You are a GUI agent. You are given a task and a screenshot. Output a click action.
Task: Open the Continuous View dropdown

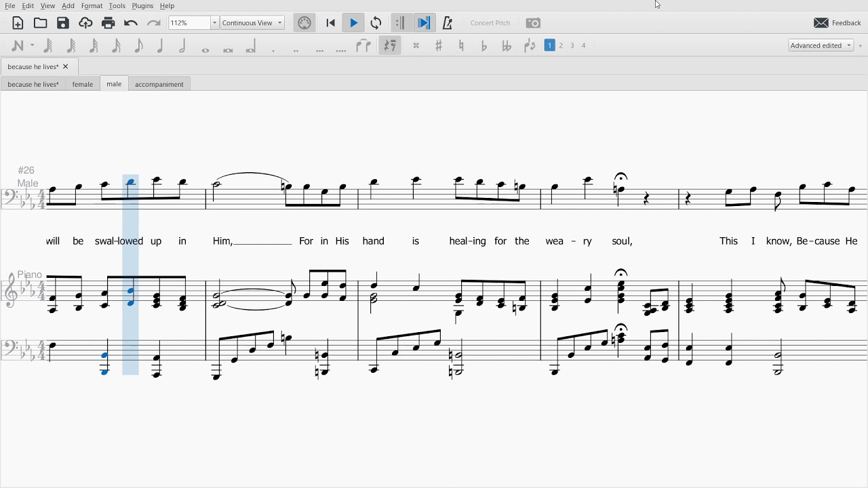click(252, 23)
